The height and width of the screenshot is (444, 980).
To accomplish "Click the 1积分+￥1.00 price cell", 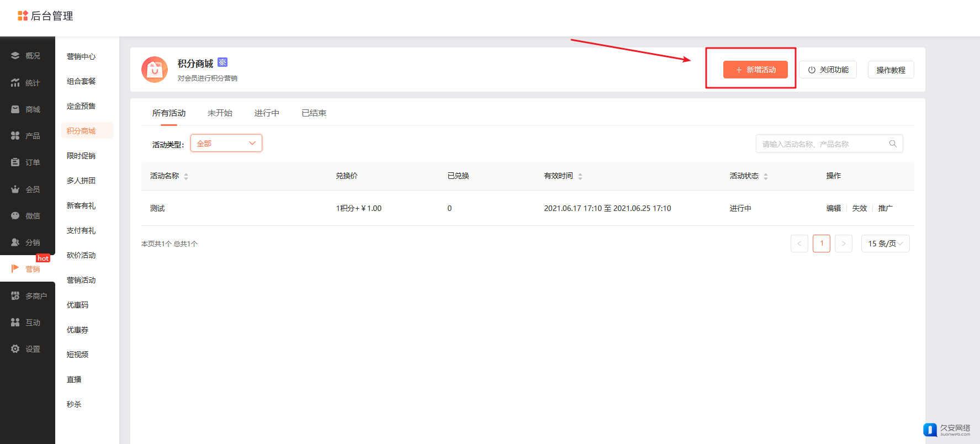I will tap(358, 208).
